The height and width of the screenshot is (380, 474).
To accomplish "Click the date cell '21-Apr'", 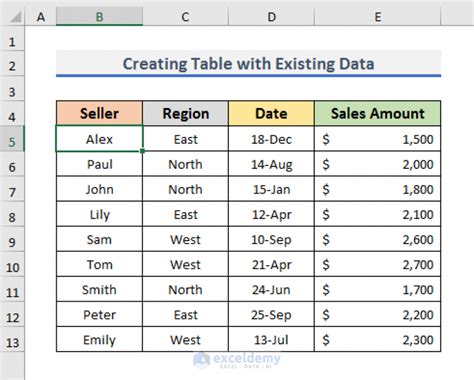I will click(x=271, y=264).
